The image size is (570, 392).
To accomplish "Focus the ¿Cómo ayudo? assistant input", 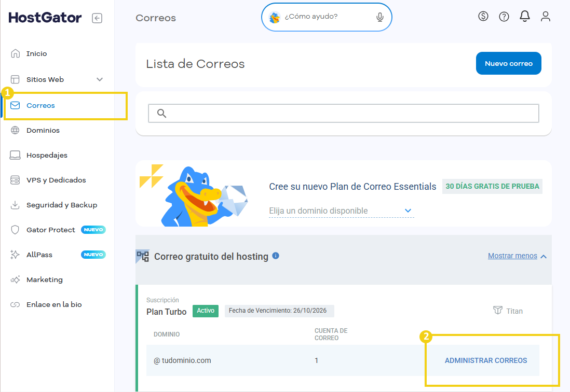I will pos(327,17).
